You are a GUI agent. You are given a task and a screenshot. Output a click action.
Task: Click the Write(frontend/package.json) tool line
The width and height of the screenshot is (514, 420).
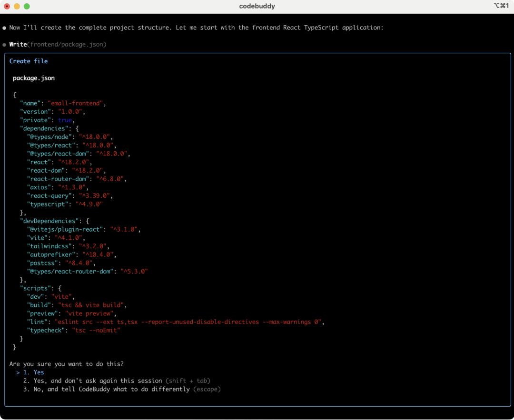[x=58, y=45]
